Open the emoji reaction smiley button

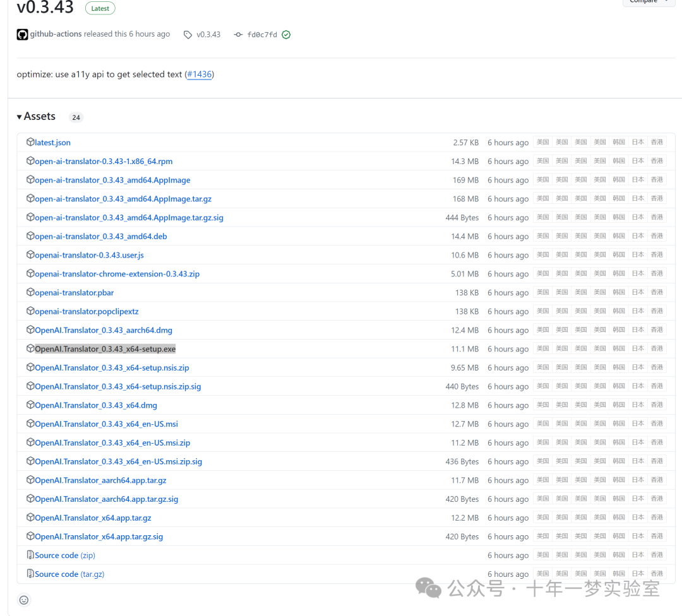[x=24, y=600]
